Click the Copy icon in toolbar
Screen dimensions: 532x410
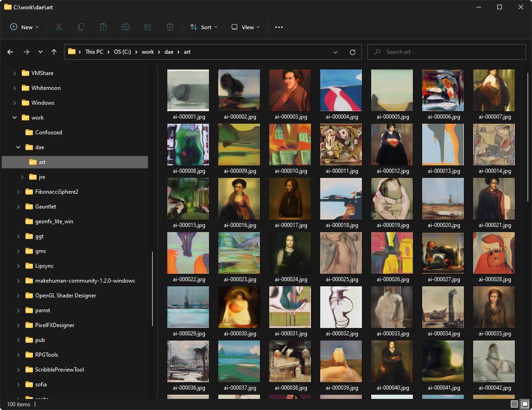[x=81, y=27]
